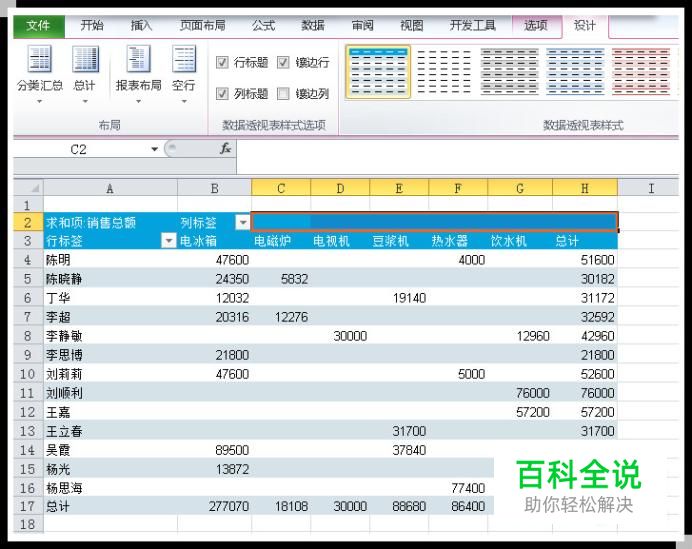Image resolution: width=692 pixels, height=549 pixels.
Task: Switch to the 设计 tab
Action: [x=585, y=26]
